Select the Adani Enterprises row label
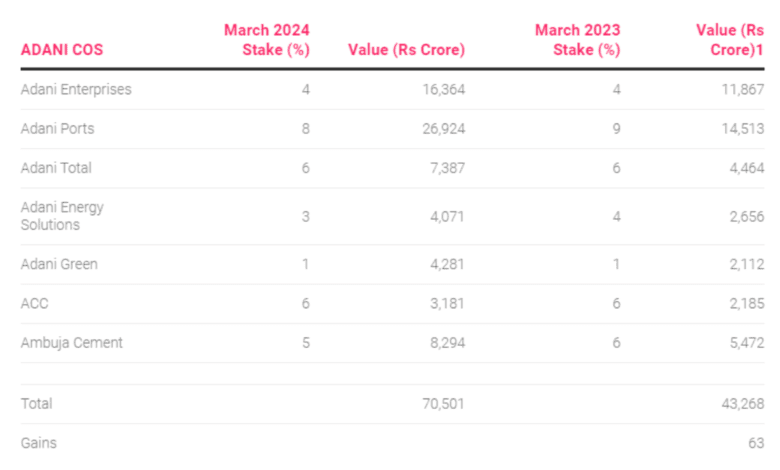Viewport: 780px width, 470px height. click(76, 90)
